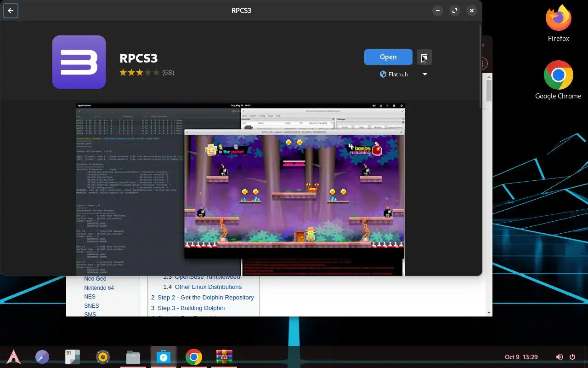Open the Oct 9 13:29 clock
The height and width of the screenshot is (368, 588).
[x=521, y=357]
